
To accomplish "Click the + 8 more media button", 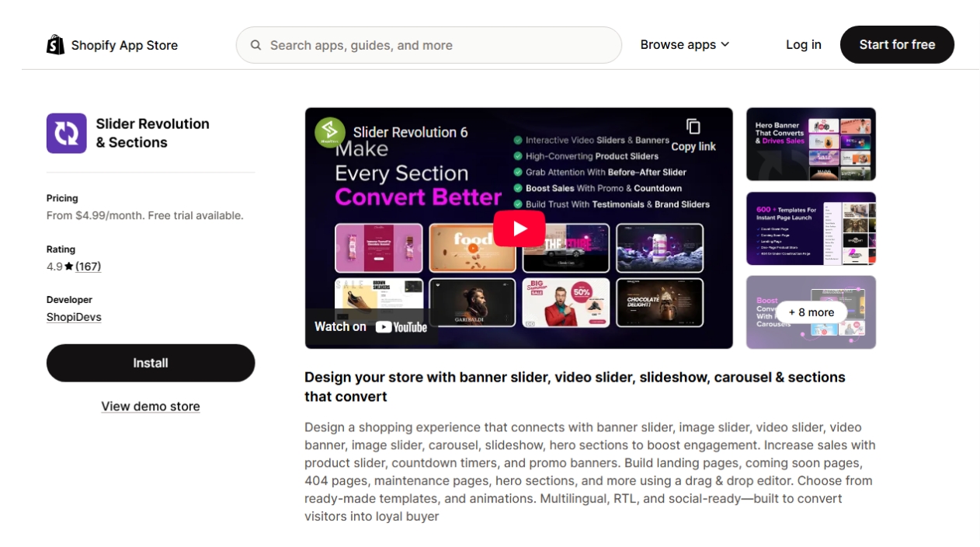I will click(811, 312).
